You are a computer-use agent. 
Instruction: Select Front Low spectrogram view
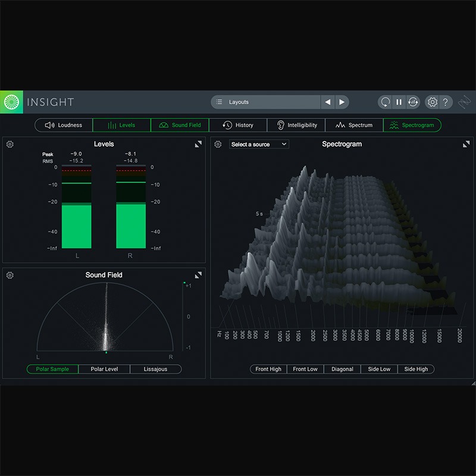pos(305,369)
